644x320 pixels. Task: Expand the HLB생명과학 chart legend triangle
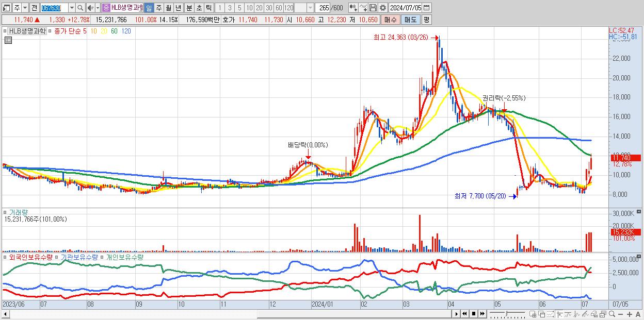(x=5, y=31)
